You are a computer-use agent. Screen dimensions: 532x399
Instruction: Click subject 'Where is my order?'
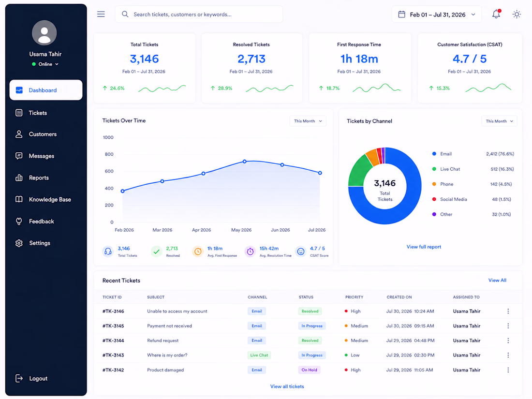[x=167, y=355]
